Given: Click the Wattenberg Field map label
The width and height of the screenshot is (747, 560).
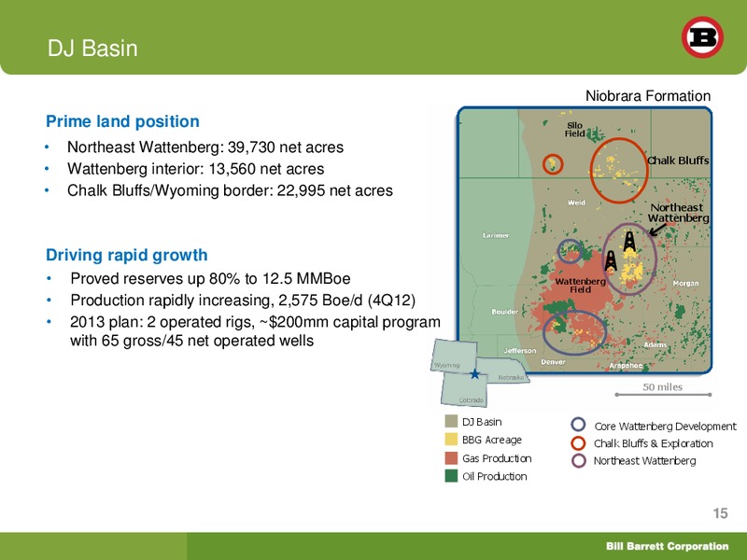Looking at the screenshot, I should pyautogui.click(x=580, y=286).
